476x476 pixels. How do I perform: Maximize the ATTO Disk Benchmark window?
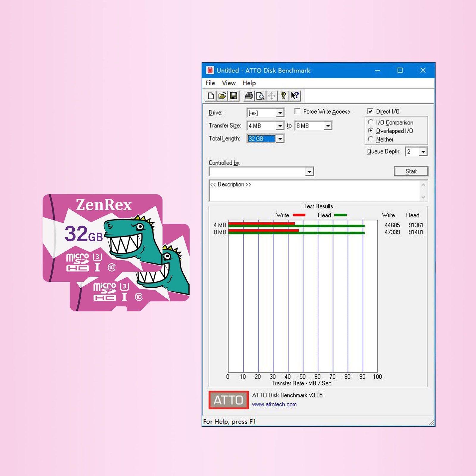point(400,71)
